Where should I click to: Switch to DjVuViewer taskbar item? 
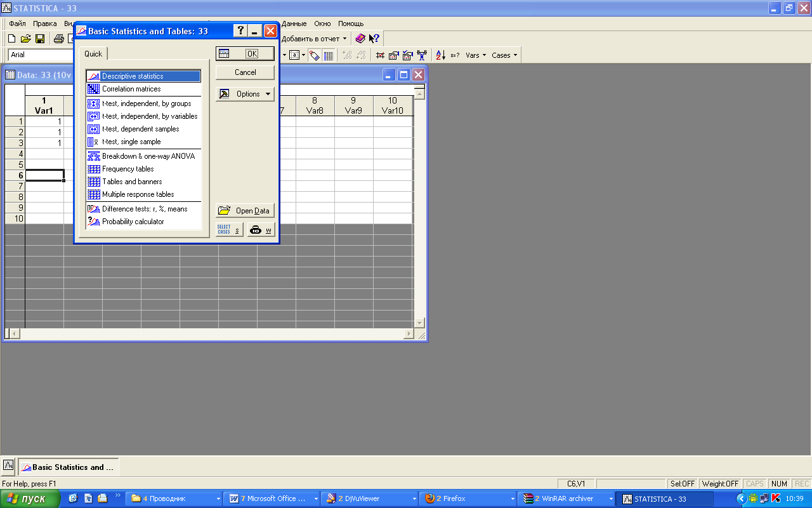pyautogui.click(x=369, y=499)
